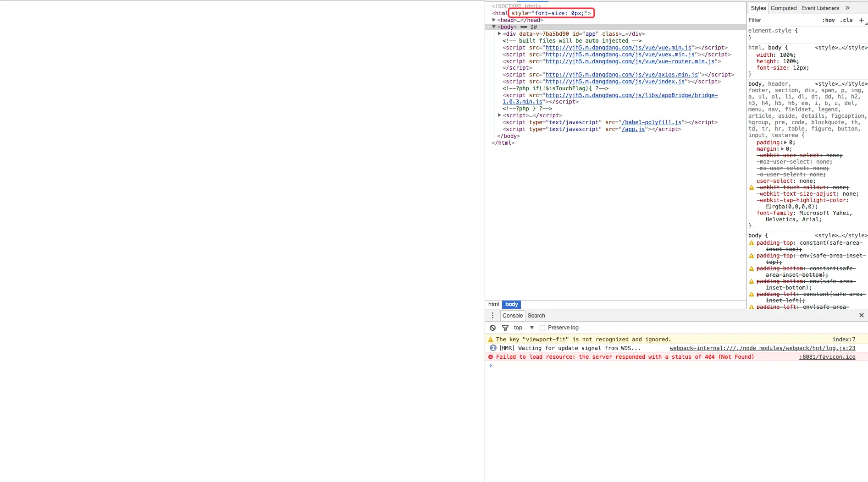
Task: Open the appBridge bridge script link
Action: pyautogui.click(x=631, y=95)
